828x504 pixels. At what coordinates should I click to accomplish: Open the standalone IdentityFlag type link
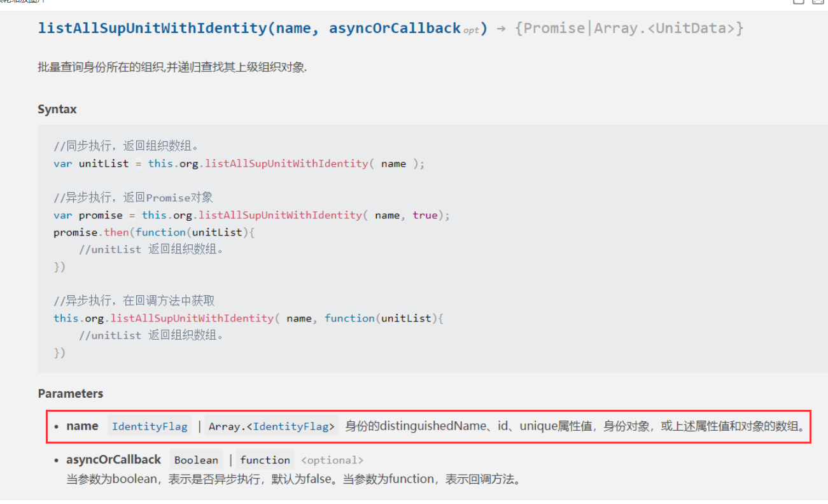coord(150,426)
